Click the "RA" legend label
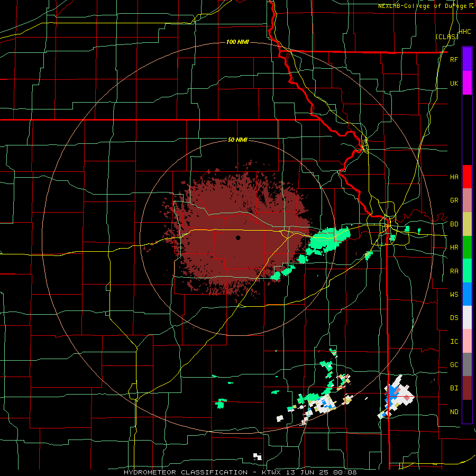The image size is (476, 476). point(454,271)
